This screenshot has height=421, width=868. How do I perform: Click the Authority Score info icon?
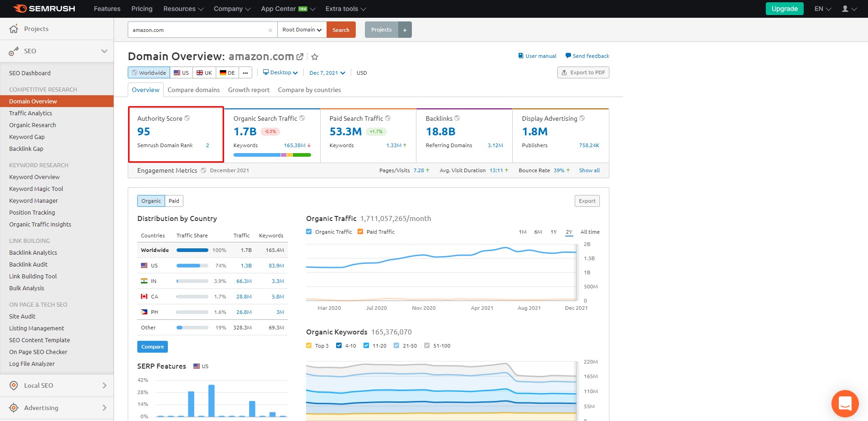click(187, 118)
